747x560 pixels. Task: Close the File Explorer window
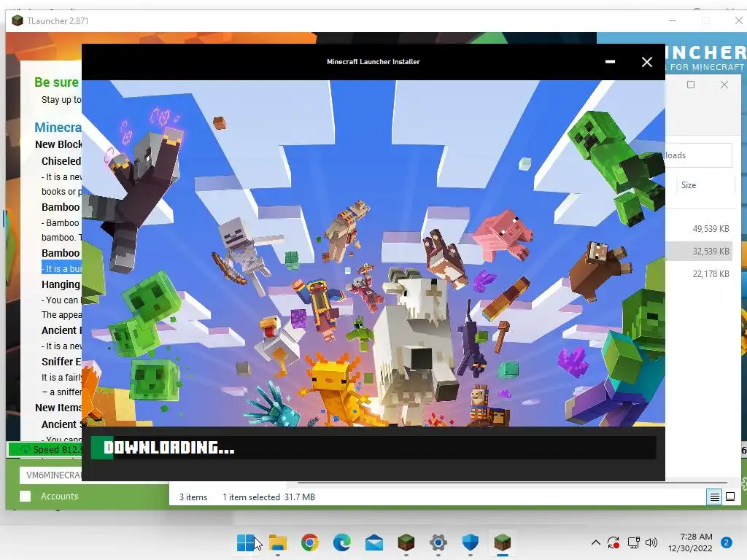pyautogui.click(x=724, y=85)
